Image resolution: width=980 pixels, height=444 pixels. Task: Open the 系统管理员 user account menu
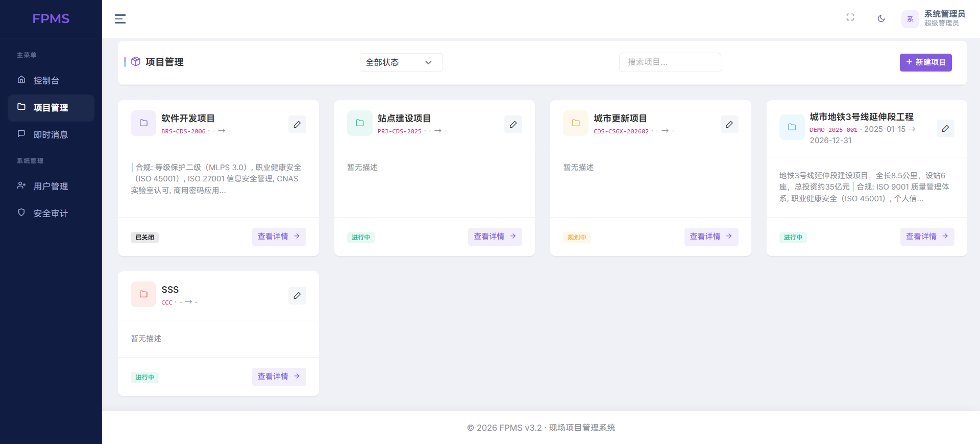(934, 19)
